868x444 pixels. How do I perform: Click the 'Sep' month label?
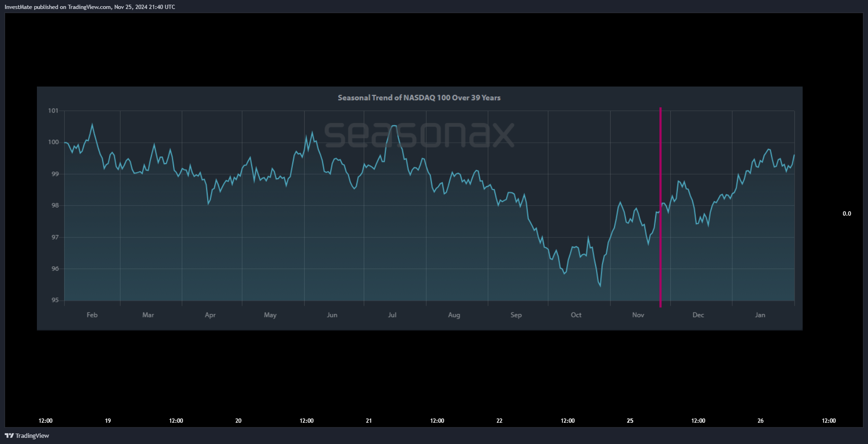pyautogui.click(x=516, y=315)
